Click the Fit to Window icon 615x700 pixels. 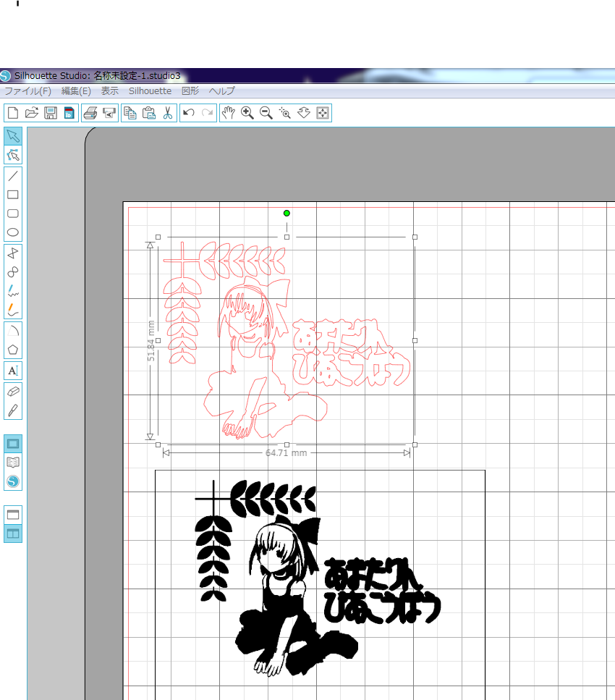pos(322,113)
